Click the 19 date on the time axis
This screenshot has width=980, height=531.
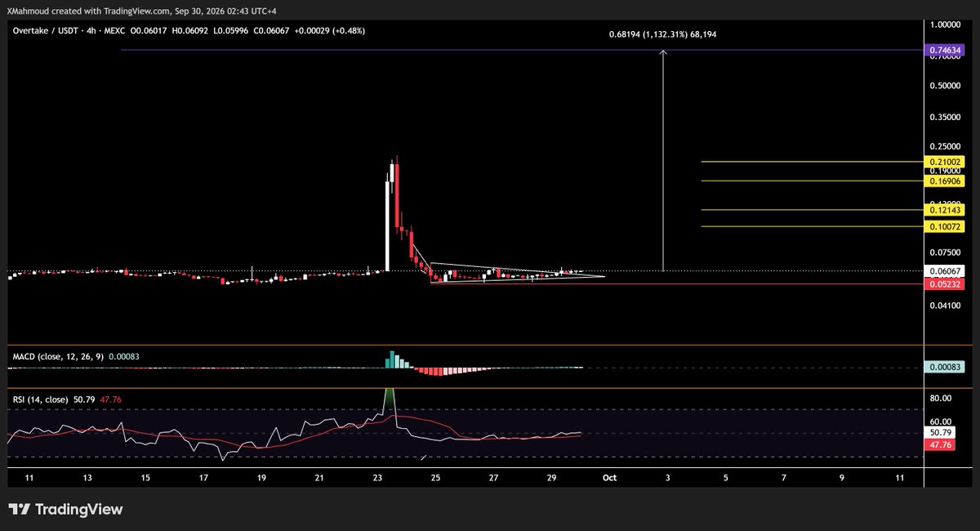point(261,476)
